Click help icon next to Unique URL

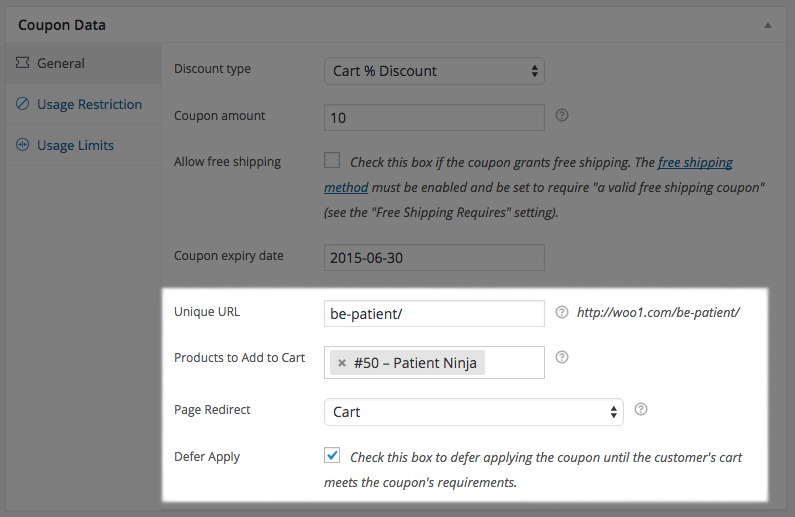click(562, 312)
